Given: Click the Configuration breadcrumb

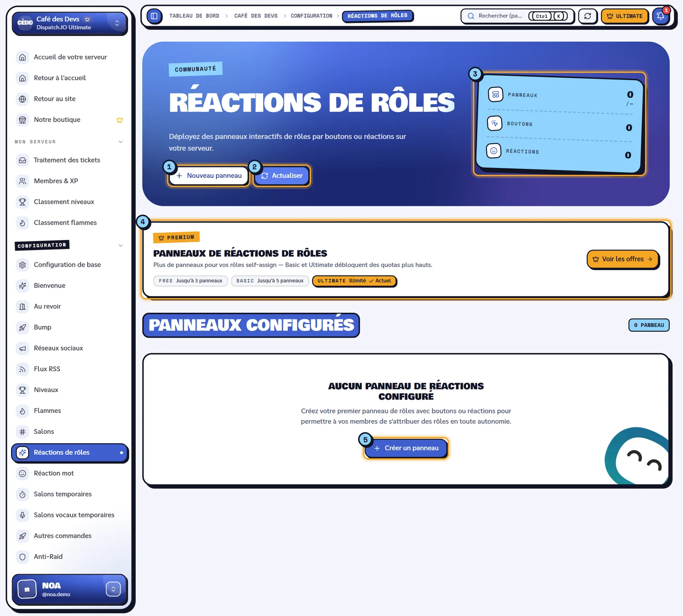Looking at the screenshot, I should click(311, 16).
